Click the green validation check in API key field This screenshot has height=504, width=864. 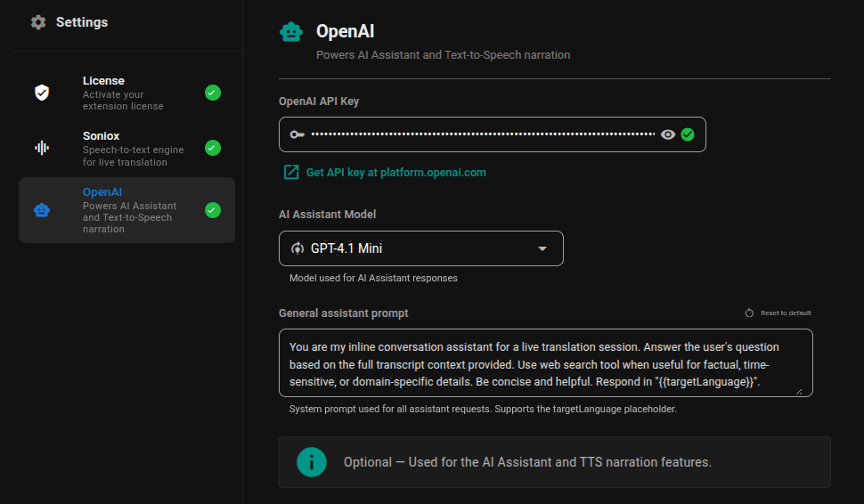(687, 134)
